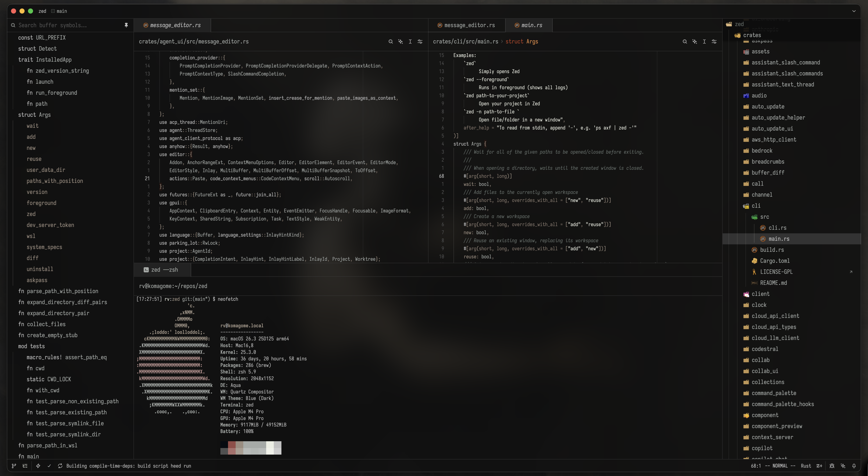
Task: Open the debugger bug icon in status bar
Action: click(832, 466)
